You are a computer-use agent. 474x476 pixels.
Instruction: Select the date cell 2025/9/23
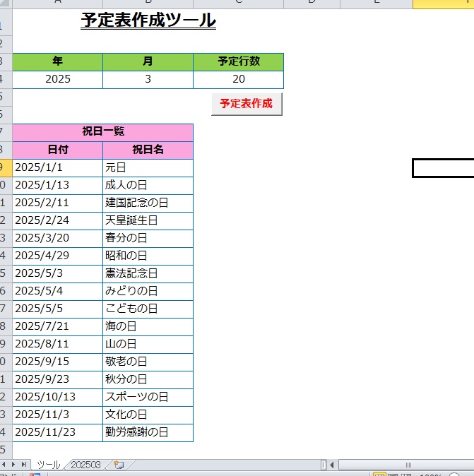click(x=58, y=379)
